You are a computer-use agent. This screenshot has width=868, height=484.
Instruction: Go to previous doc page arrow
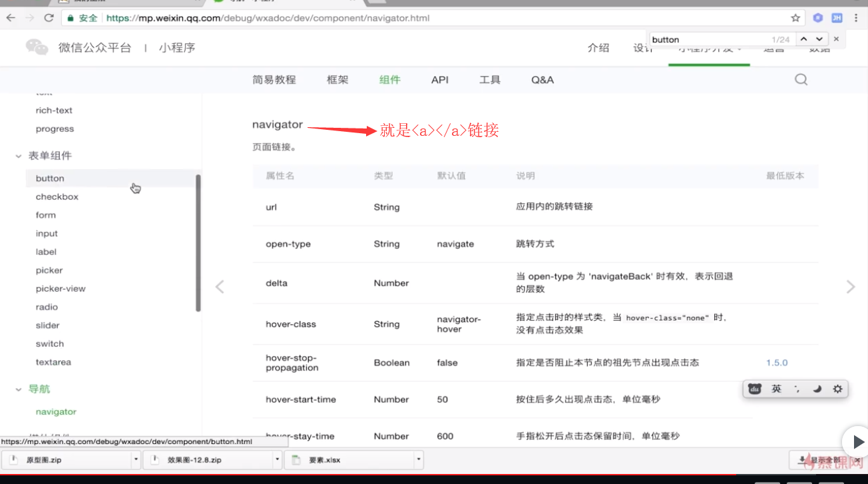pyautogui.click(x=220, y=287)
